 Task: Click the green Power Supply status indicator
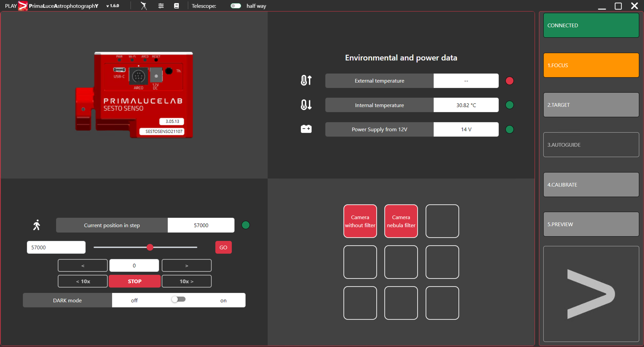pyautogui.click(x=509, y=129)
